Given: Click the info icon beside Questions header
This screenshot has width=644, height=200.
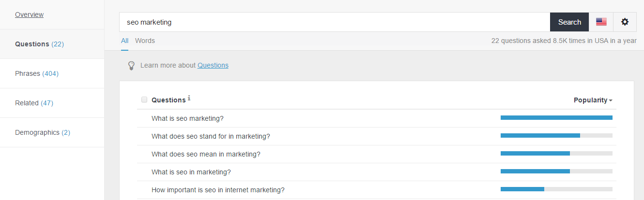Looking at the screenshot, I should 189,99.
